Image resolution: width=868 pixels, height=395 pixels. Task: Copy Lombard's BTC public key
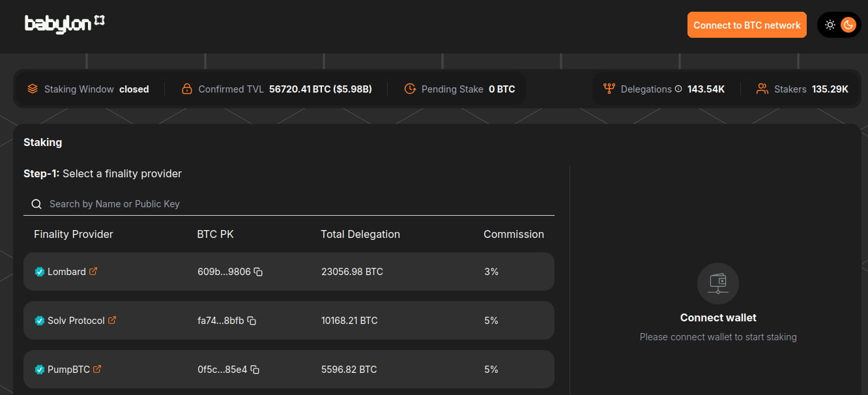[x=258, y=272]
